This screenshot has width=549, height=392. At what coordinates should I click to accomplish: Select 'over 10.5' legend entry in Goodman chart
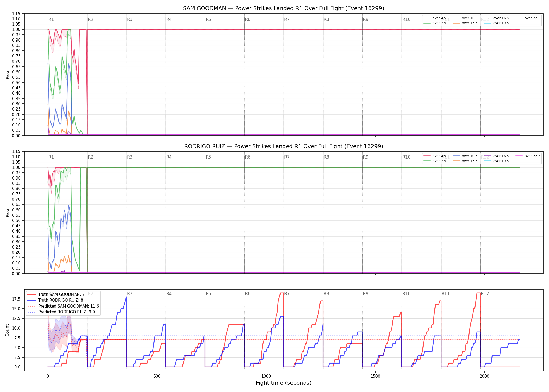pos(465,18)
